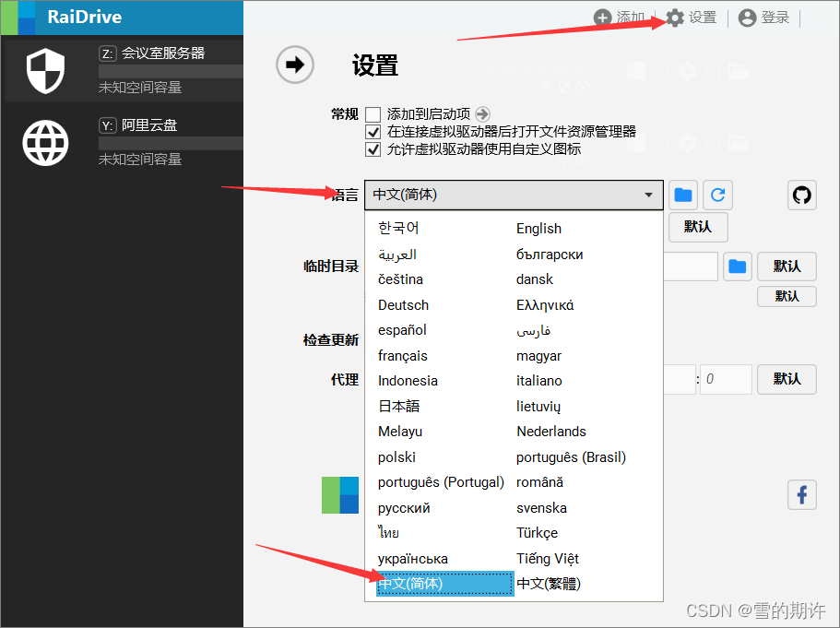Click 默认 button beside temp directory folder
This screenshot has width=840, height=628.
point(787,267)
